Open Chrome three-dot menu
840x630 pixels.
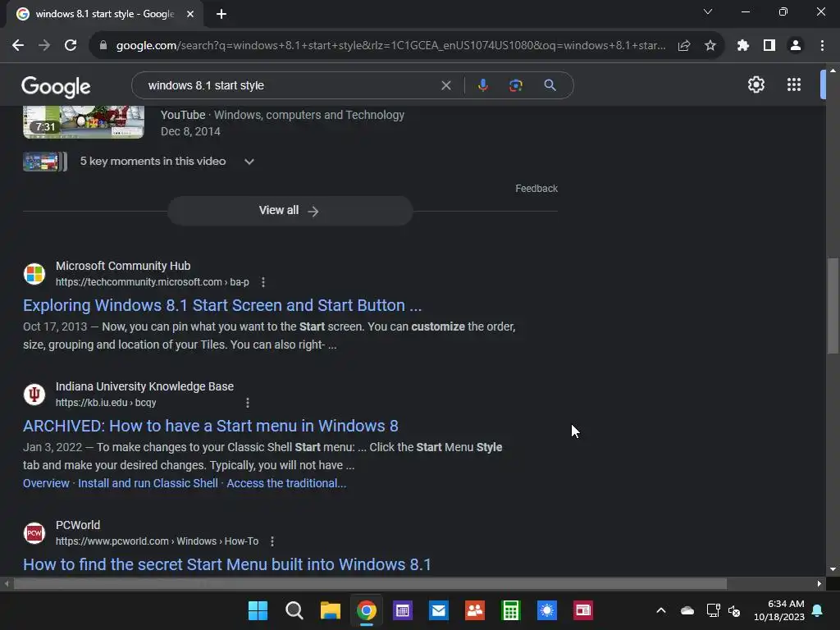pyautogui.click(x=822, y=46)
